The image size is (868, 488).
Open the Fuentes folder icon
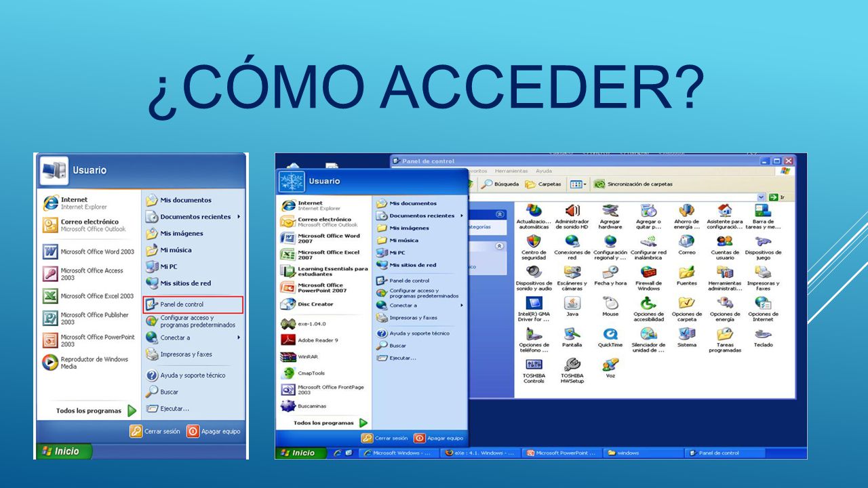pyautogui.click(x=687, y=276)
